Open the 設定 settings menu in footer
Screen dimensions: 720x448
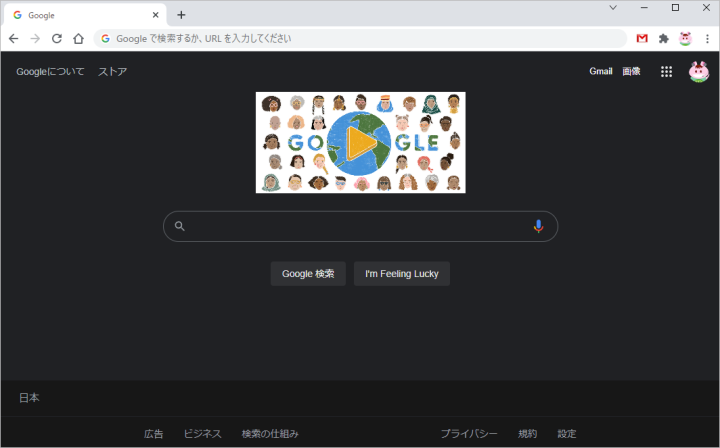[567, 433]
